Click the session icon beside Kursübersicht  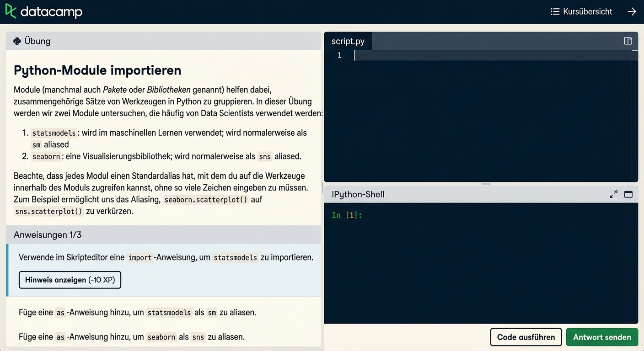pos(555,11)
